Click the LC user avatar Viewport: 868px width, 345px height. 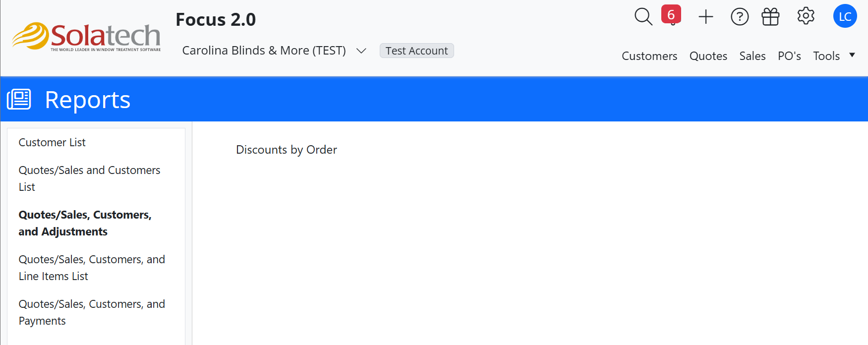pyautogui.click(x=845, y=16)
